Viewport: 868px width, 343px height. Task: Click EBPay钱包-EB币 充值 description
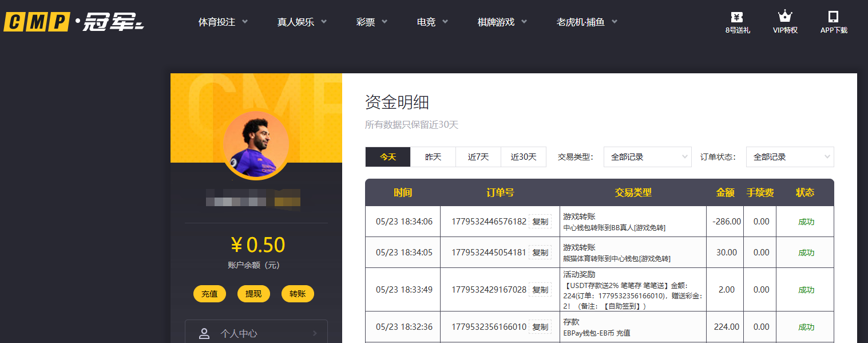(597, 333)
